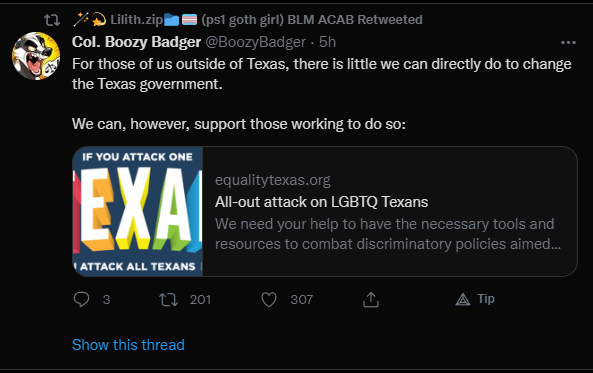The image size is (593, 373).
Task: Click the 3 replies count
Action: click(106, 300)
